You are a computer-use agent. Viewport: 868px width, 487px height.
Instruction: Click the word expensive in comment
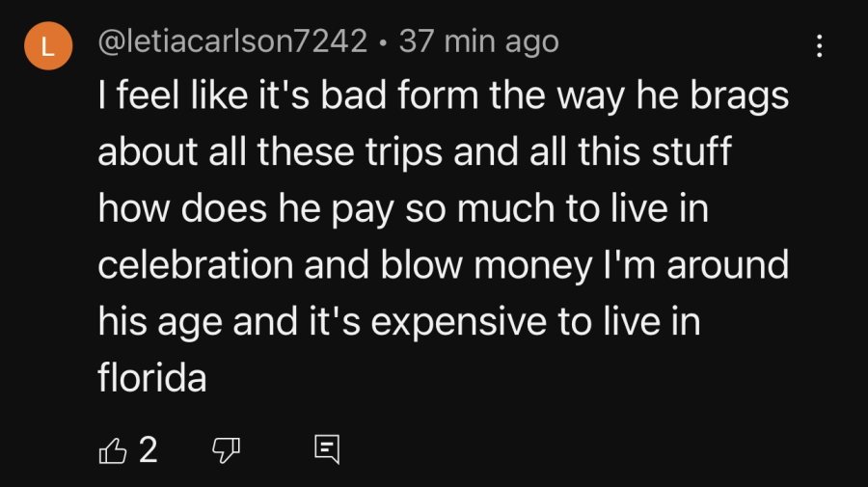[458, 323]
